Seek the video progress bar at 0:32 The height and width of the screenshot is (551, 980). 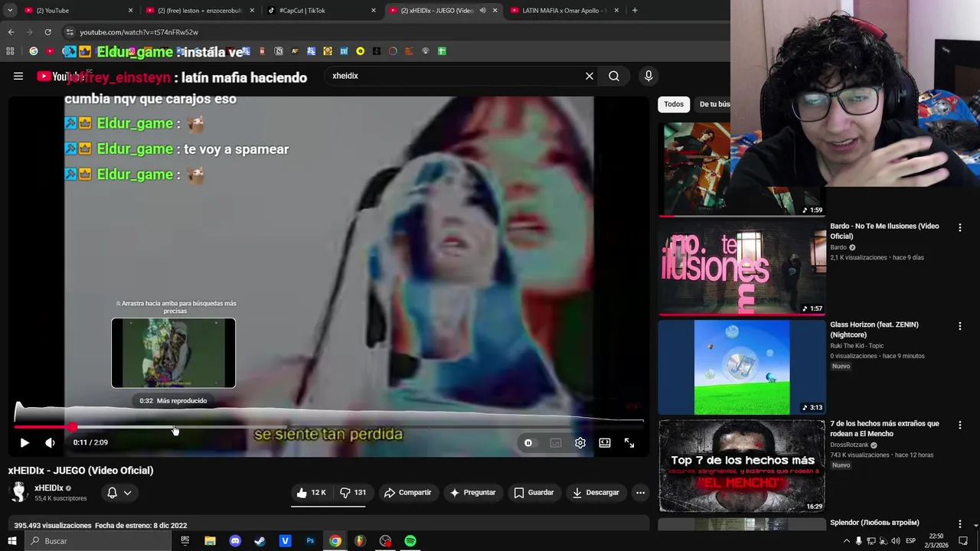[x=175, y=427]
